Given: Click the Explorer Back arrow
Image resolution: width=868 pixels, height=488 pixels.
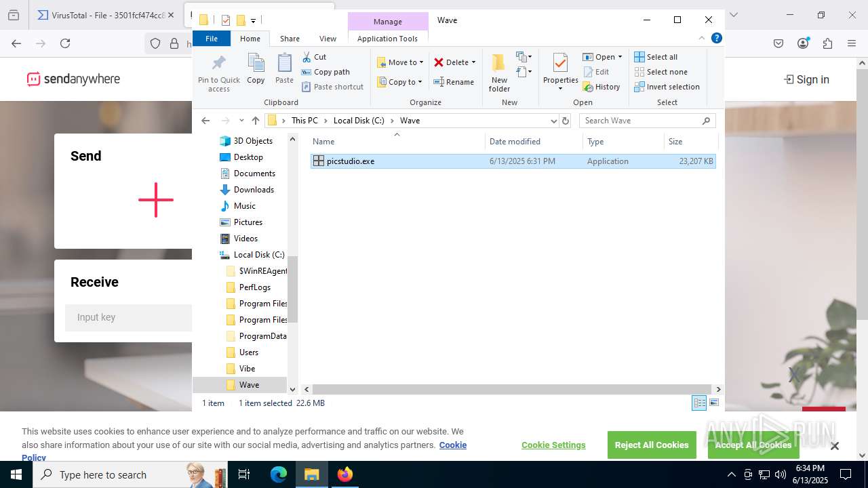Looking at the screenshot, I should pyautogui.click(x=205, y=121).
